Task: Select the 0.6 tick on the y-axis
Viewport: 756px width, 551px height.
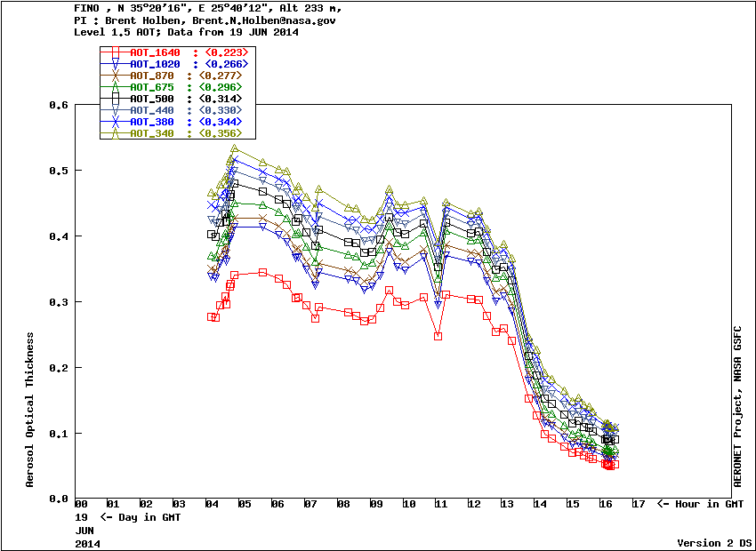Action: [58, 105]
